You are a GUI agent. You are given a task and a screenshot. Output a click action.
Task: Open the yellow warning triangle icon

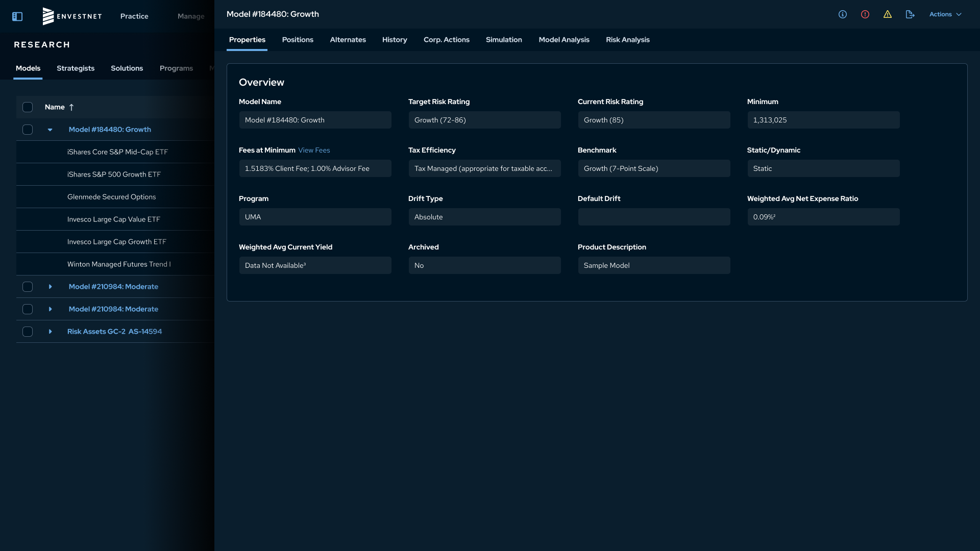888,14
